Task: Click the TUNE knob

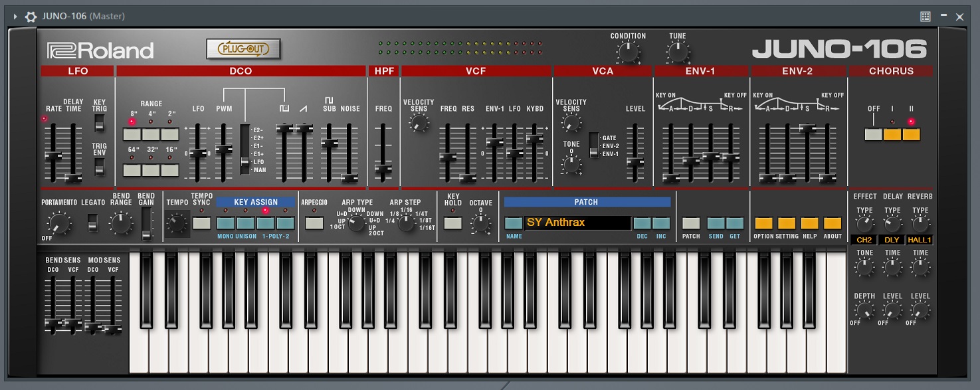Action: [x=677, y=51]
